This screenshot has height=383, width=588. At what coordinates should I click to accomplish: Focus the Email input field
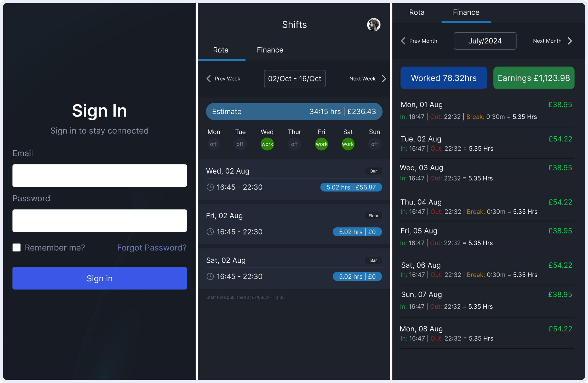[x=99, y=176]
